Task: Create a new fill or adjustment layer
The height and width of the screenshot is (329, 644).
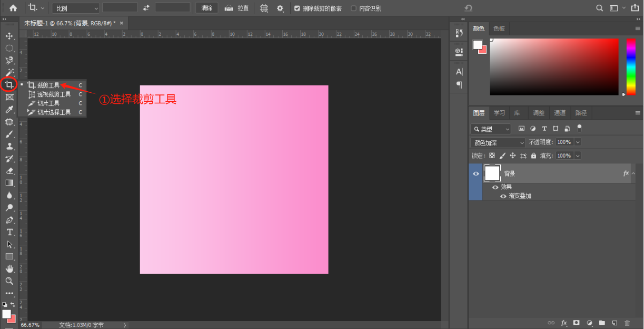Action: pos(589,323)
